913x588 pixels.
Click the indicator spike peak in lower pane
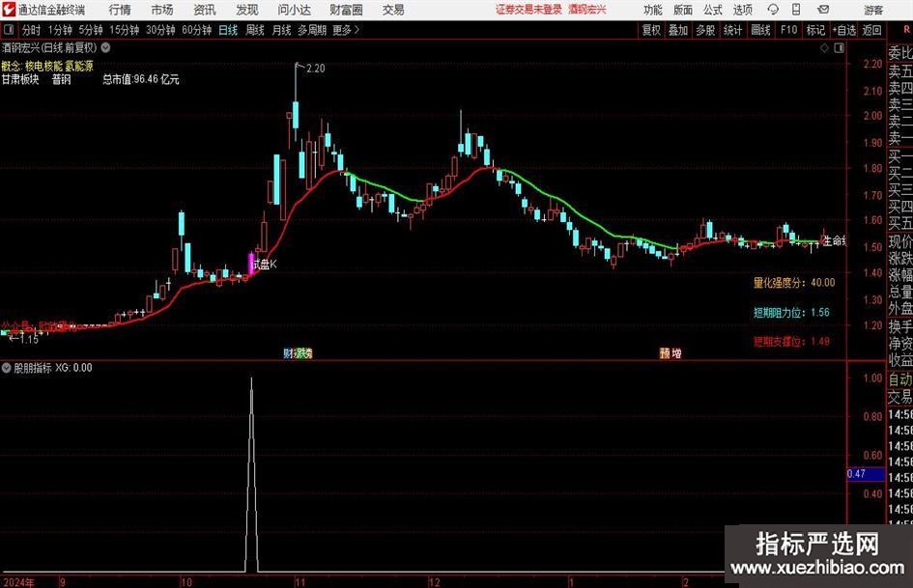point(251,379)
